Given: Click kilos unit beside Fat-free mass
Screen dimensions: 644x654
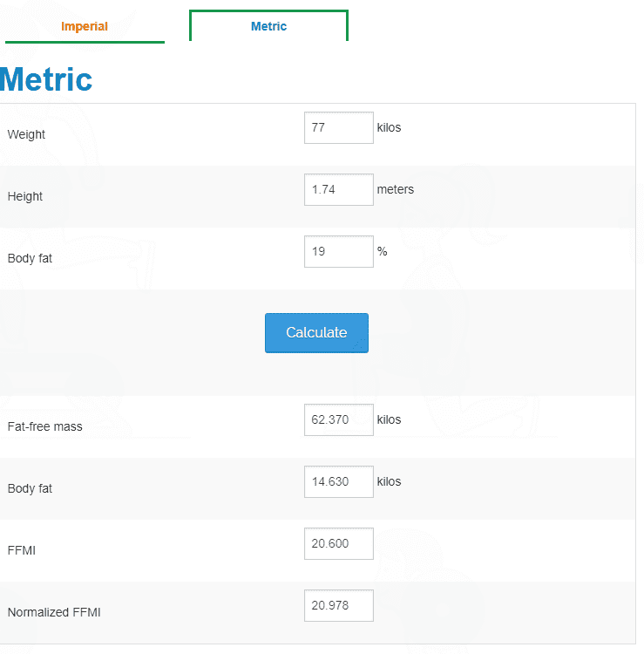Looking at the screenshot, I should 389,419.
